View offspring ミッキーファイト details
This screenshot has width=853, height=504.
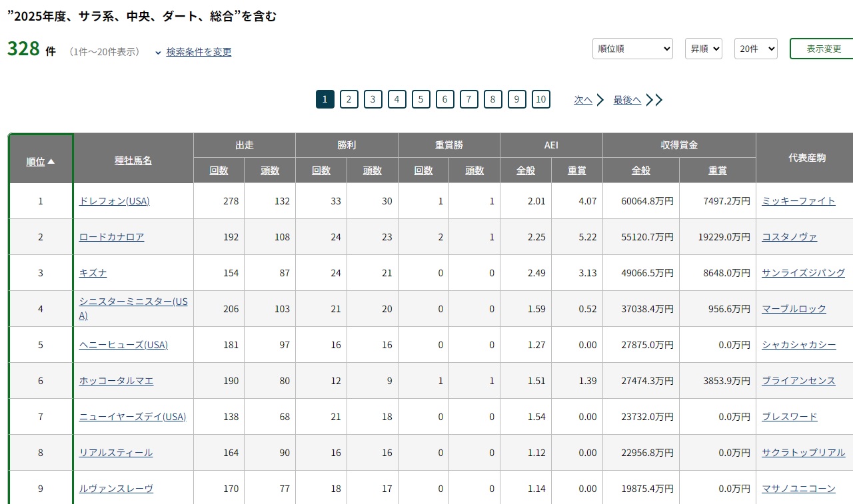[798, 201]
